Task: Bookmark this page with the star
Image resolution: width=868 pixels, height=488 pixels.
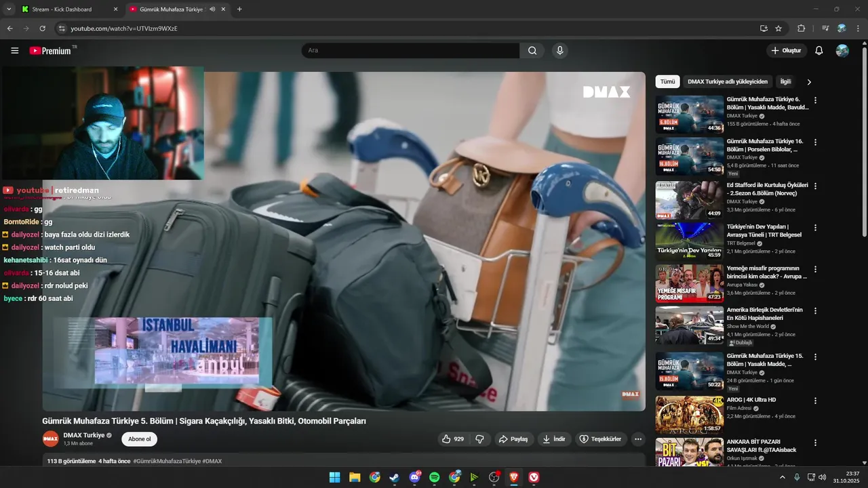Action: [778, 28]
